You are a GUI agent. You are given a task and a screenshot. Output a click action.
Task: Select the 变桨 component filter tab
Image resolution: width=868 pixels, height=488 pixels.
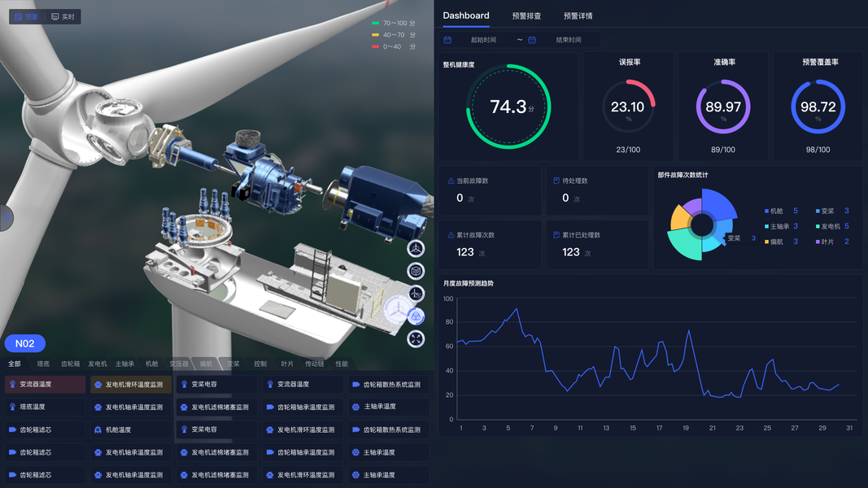pos(233,364)
